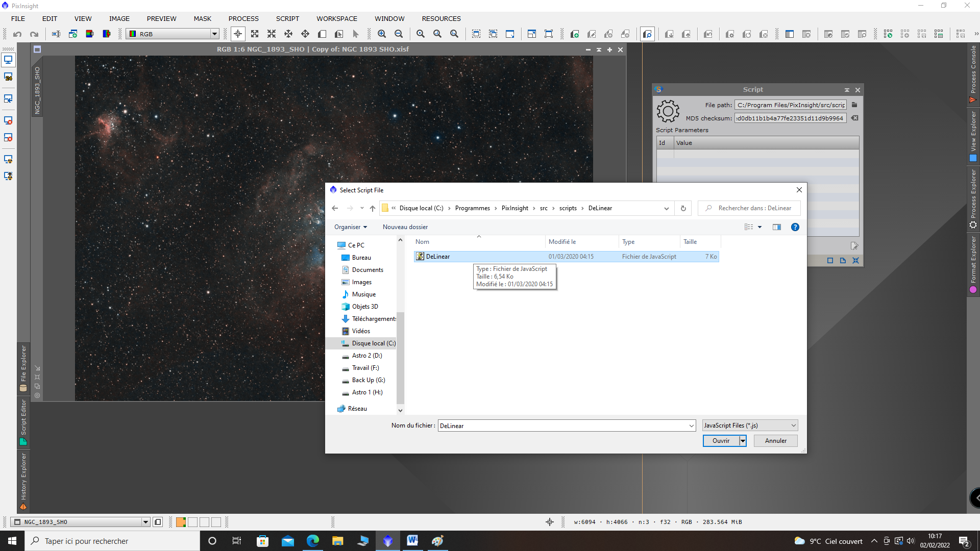980x551 pixels.
Task: Open the FILE menu
Action: point(18,18)
